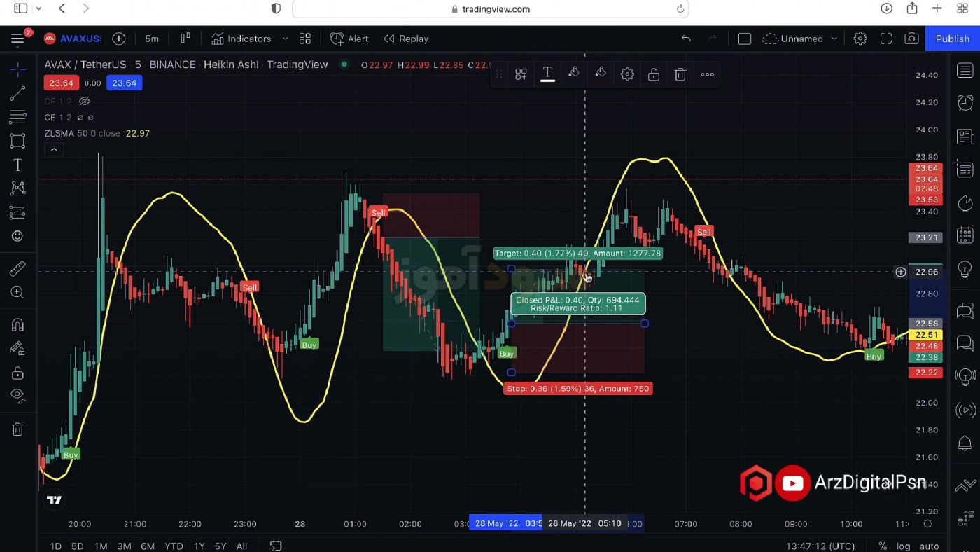The image size is (980, 552).
Task: Toggle lock on selected drawing
Action: click(x=654, y=74)
